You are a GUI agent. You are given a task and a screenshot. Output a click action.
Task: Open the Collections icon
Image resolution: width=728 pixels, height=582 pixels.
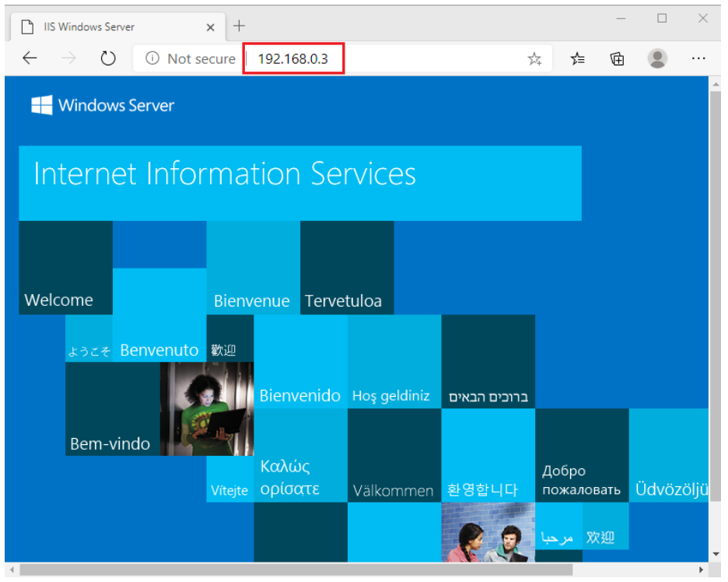click(617, 58)
